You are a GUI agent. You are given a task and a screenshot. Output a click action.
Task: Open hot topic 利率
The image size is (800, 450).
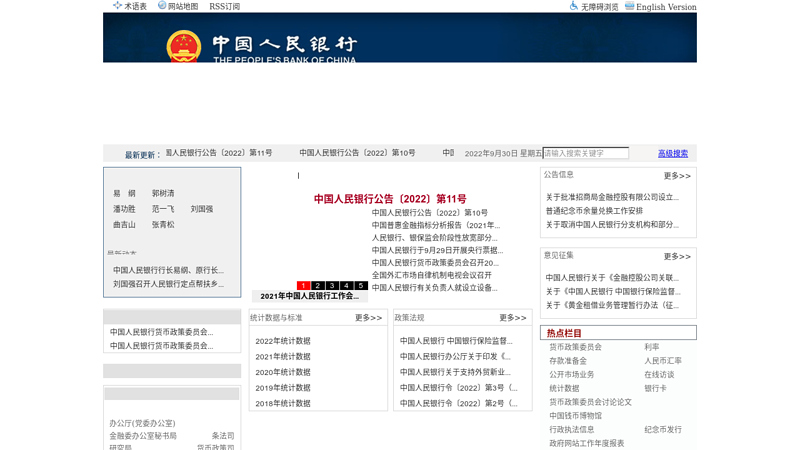[x=652, y=347]
